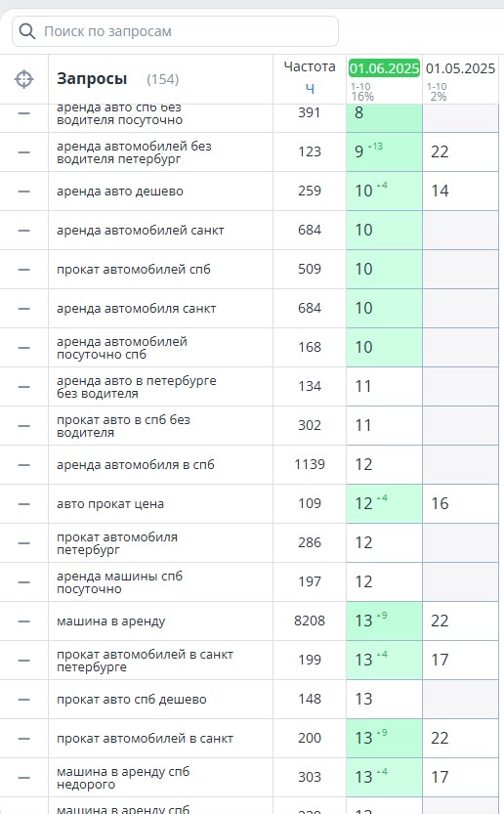
Task: Click the blue Ч frequency type letter
Action: pos(310,89)
